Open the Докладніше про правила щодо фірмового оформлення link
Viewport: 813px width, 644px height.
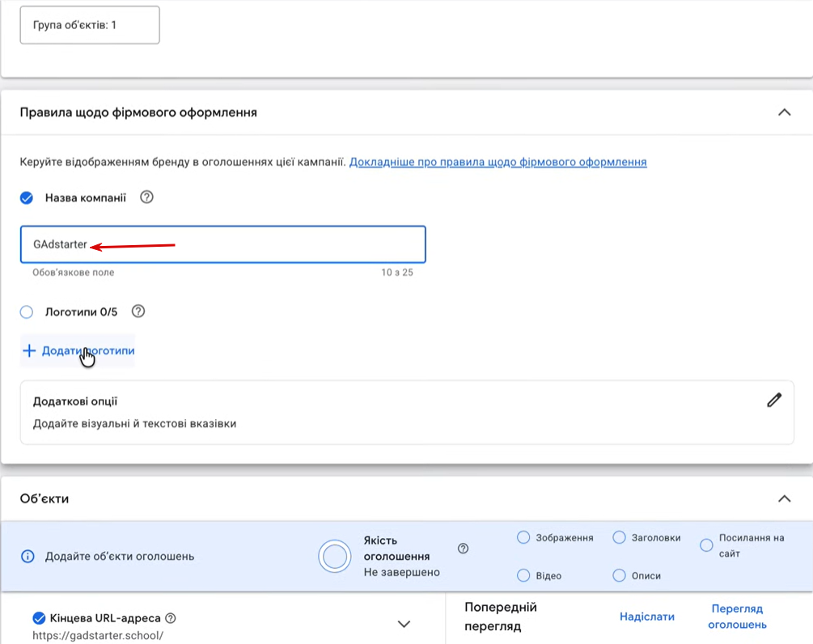point(498,162)
